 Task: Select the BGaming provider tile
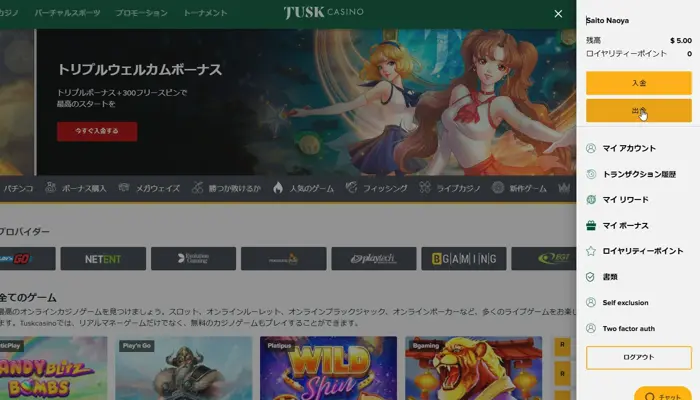(x=464, y=258)
